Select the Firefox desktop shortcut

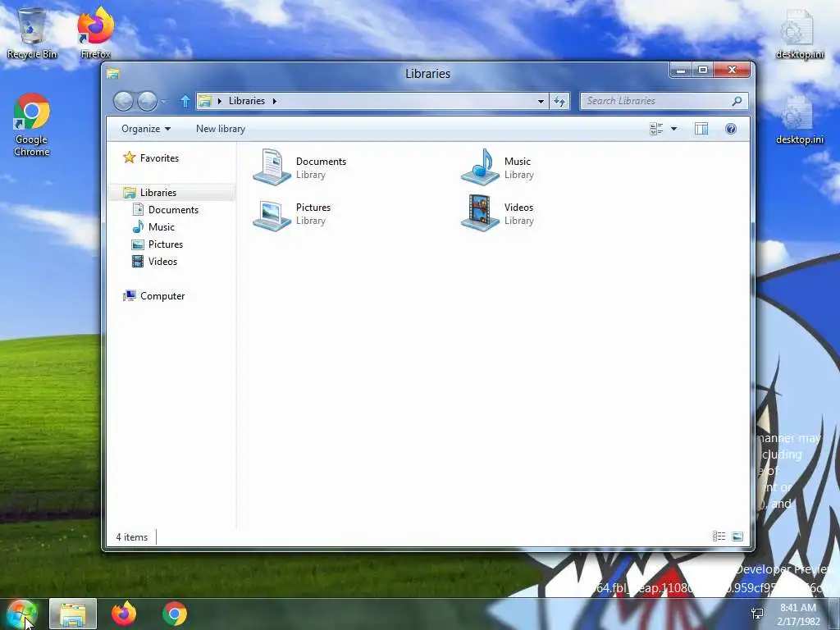(x=95, y=34)
